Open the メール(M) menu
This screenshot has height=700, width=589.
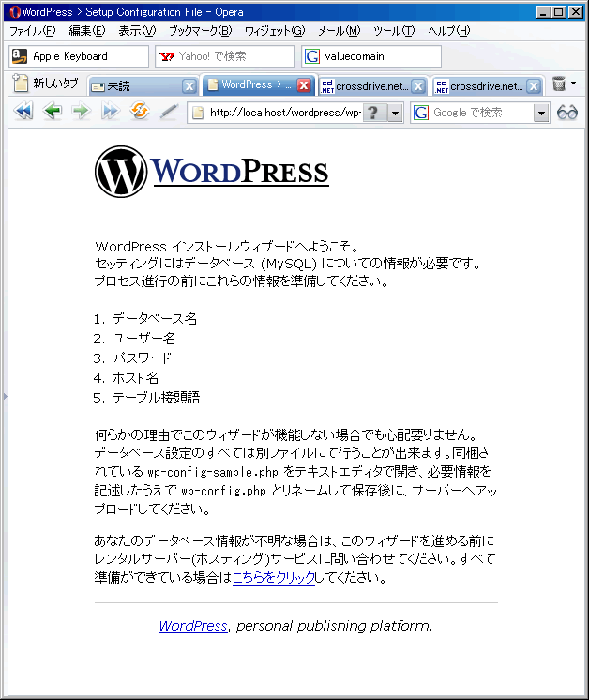click(340, 31)
